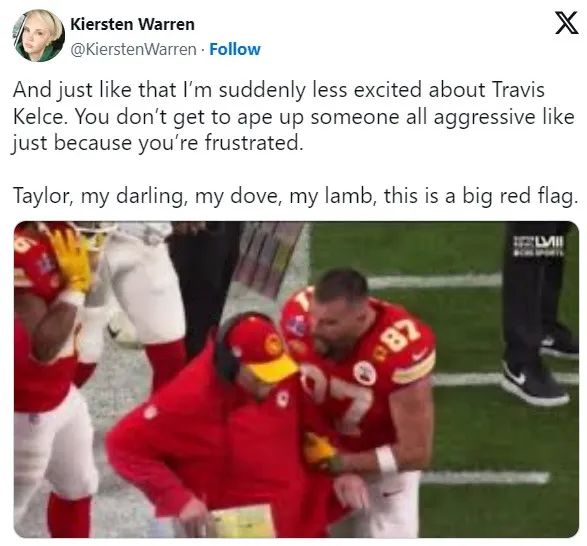Follow the account via Follow link
This screenshot has width=587, height=546.
(235, 49)
